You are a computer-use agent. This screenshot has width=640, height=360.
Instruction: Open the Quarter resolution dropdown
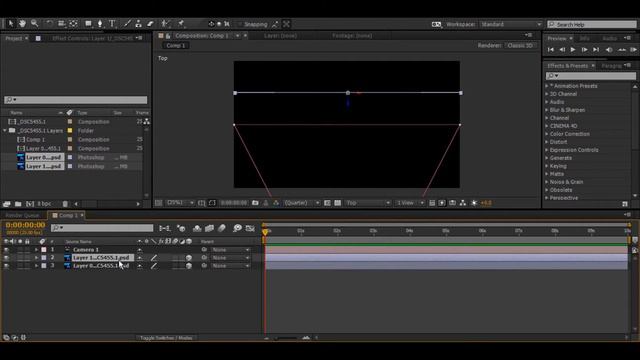click(302, 203)
